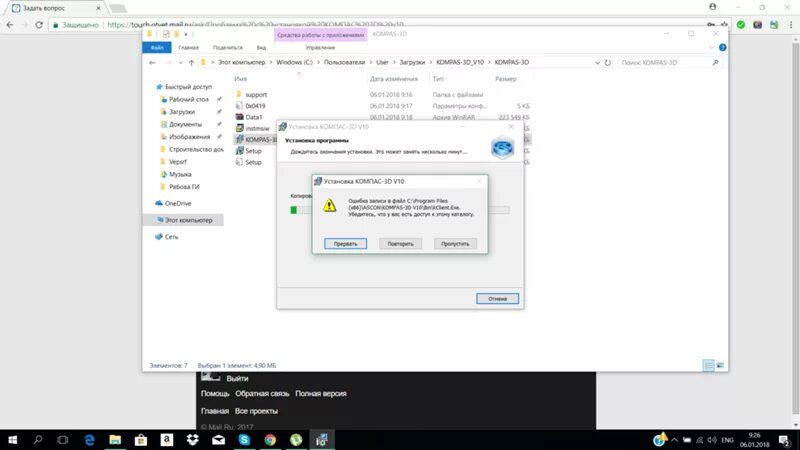Viewport: 800px width, 450px height.
Task: Go back in File Explorer navigation
Action: coord(152,63)
